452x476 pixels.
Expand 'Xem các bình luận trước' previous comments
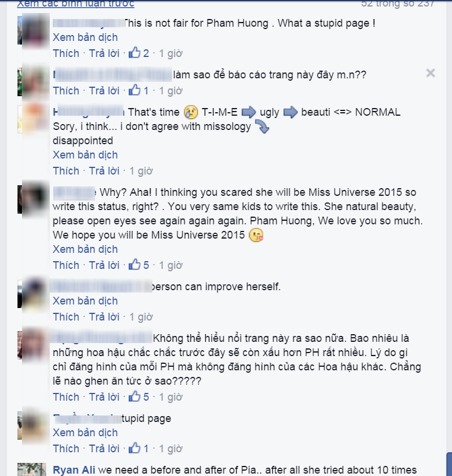[x=75, y=4]
